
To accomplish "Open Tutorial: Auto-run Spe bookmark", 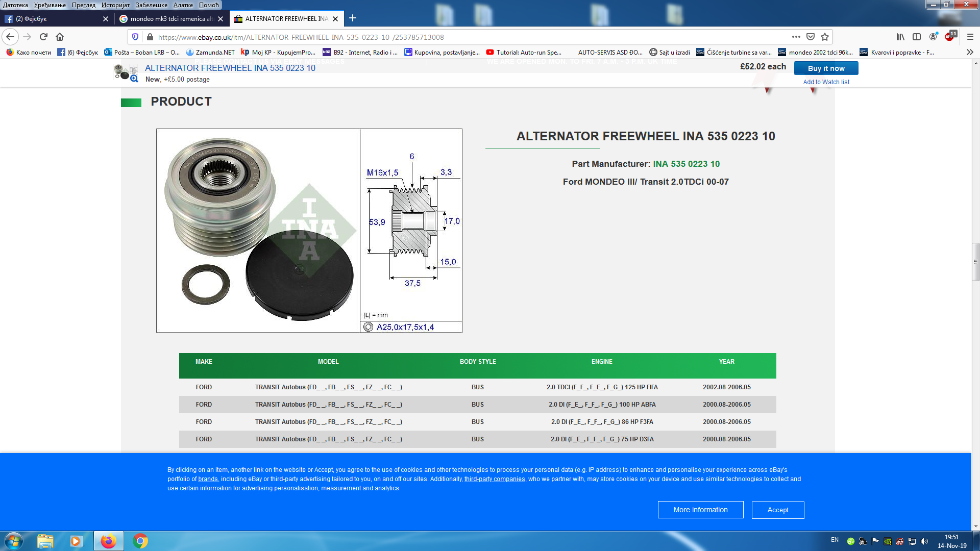I will 524,52.
